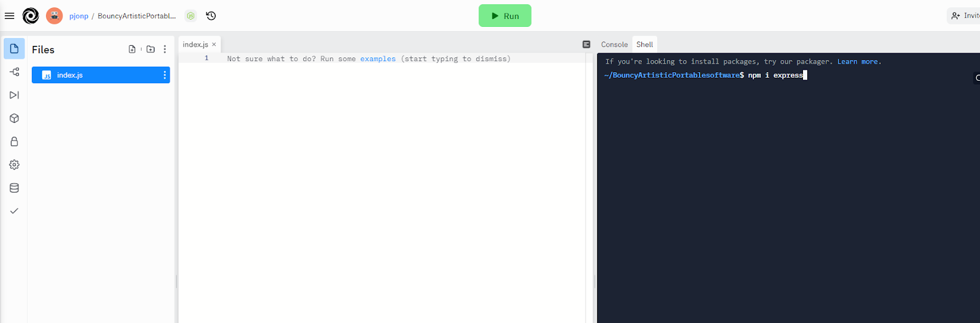
Task: Click the BouncyArtisticPortabl... repl name
Action: 137,16
